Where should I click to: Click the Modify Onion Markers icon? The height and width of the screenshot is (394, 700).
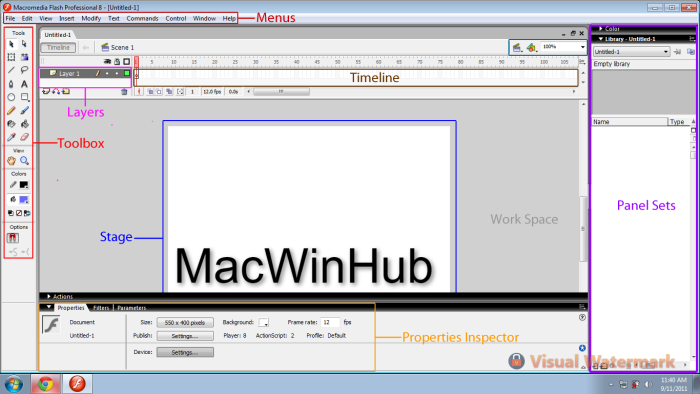(180, 91)
